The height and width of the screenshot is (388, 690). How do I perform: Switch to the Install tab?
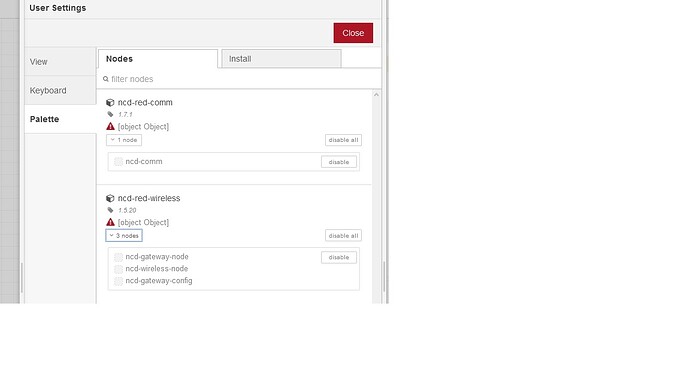281,59
